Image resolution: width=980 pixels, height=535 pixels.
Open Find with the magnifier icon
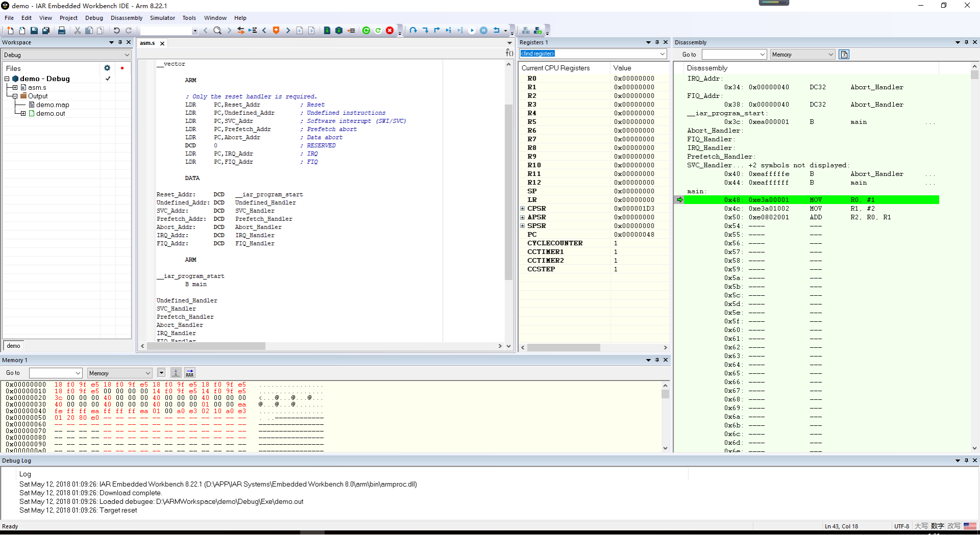pyautogui.click(x=217, y=31)
